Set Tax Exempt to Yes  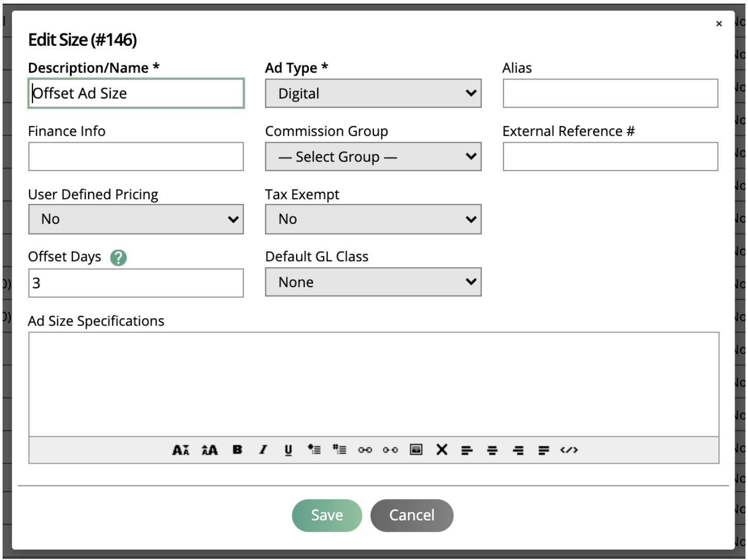[372, 219]
